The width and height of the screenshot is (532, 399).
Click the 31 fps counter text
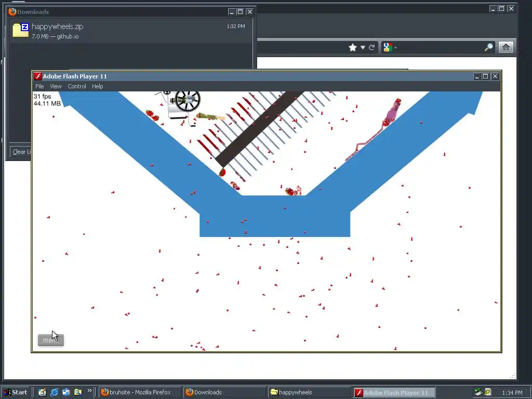(42, 96)
